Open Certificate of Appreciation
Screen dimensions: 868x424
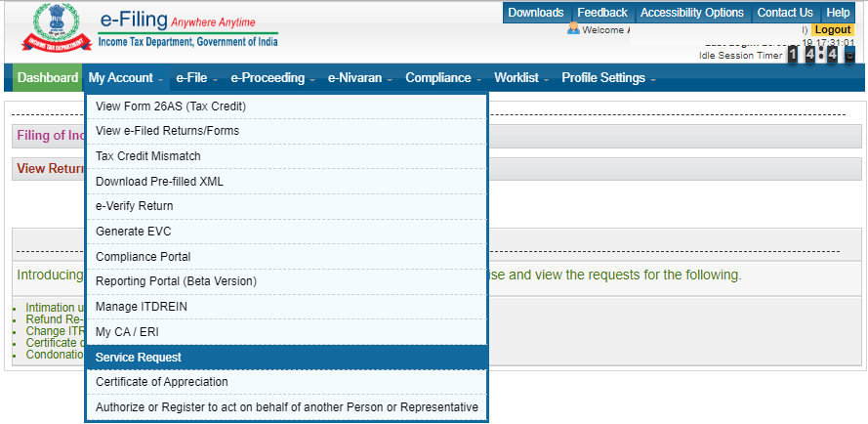287,382
